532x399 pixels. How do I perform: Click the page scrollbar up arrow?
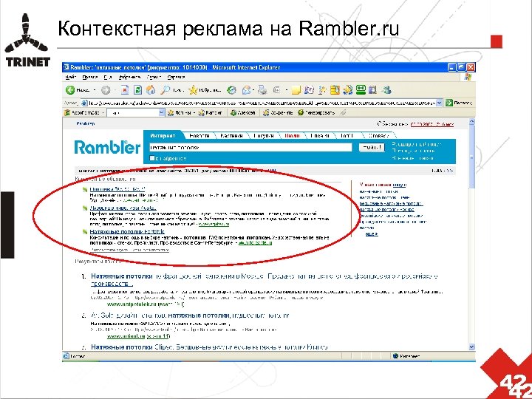point(471,122)
